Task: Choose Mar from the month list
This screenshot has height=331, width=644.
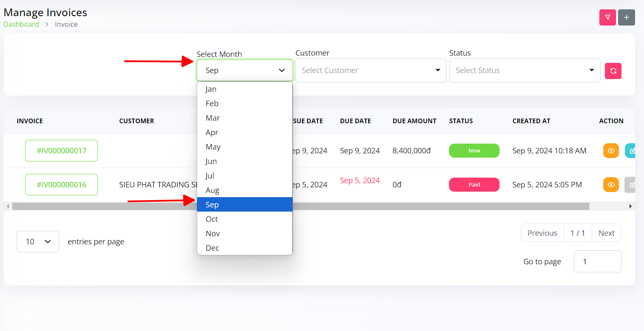Action: pyautogui.click(x=245, y=118)
